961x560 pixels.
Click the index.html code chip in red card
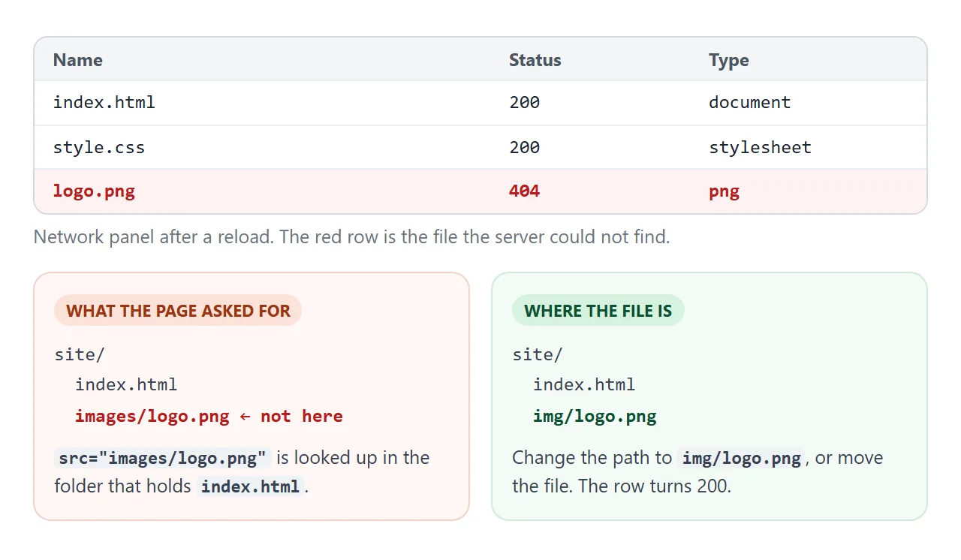[x=250, y=486]
